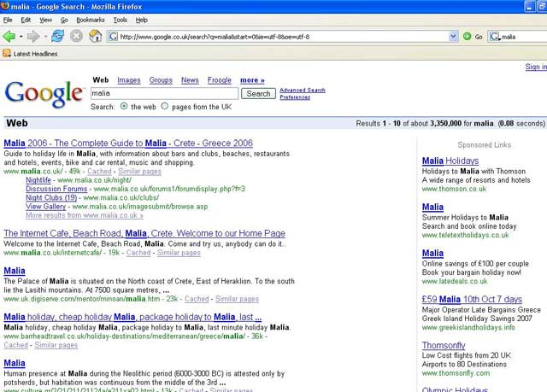Open Cached link for internetcafe result

click(x=138, y=253)
